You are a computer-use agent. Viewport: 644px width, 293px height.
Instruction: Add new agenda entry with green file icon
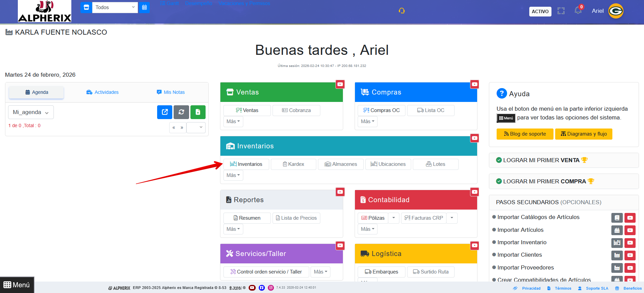click(198, 112)
